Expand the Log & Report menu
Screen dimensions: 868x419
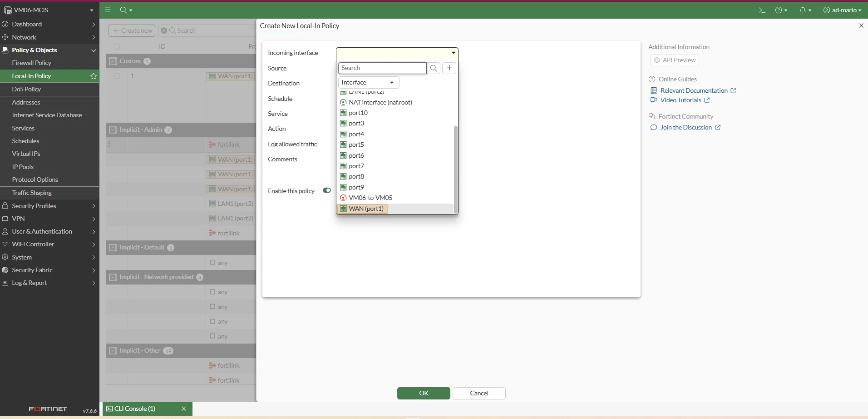coord(49,283)
